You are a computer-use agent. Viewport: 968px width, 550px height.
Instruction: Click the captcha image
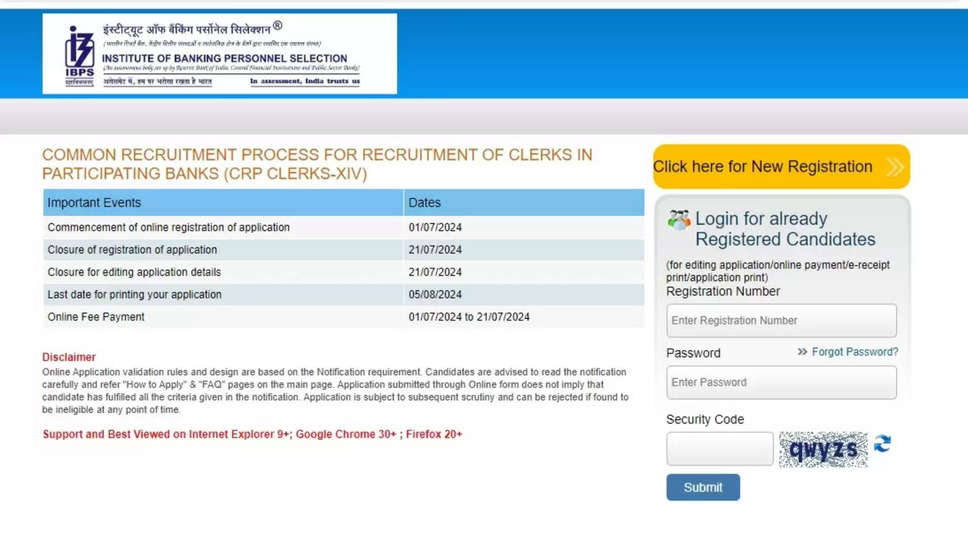[823, 450]
